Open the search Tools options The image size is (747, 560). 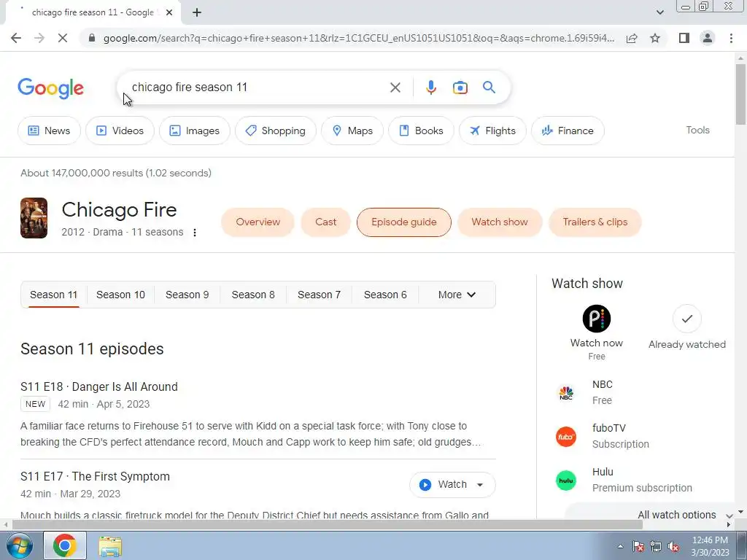[697, 130]
